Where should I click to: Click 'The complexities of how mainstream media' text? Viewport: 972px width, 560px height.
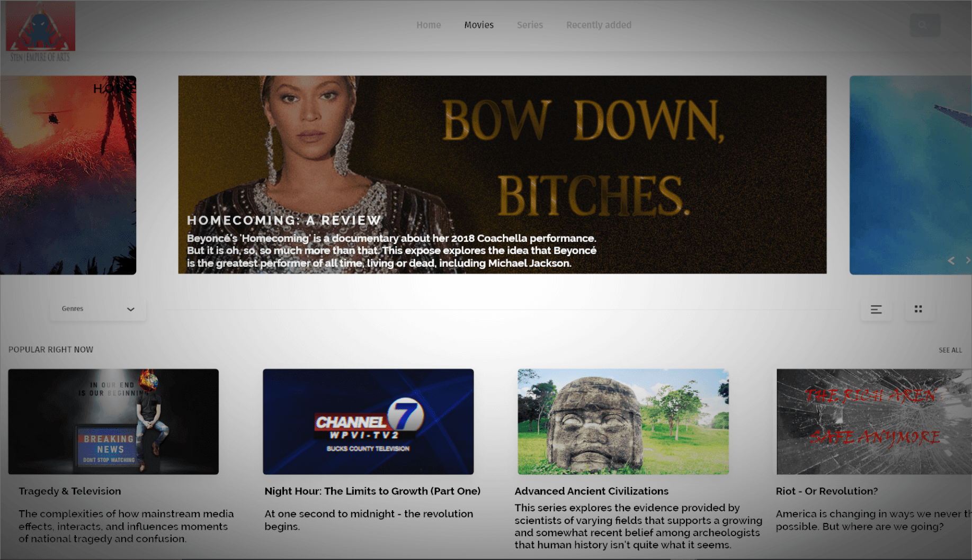coord(126,526)
